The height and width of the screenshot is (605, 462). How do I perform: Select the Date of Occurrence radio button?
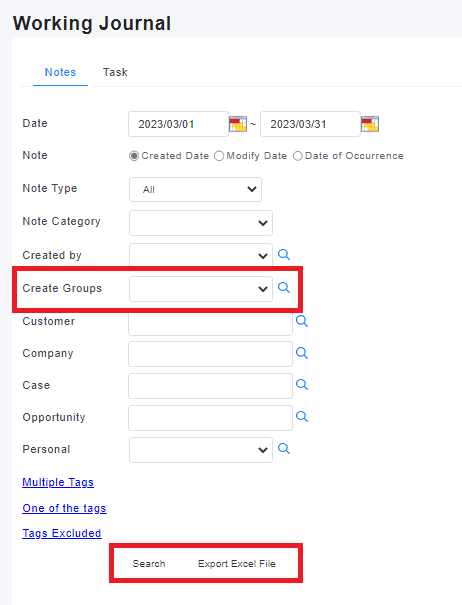(x=298, y=156)
